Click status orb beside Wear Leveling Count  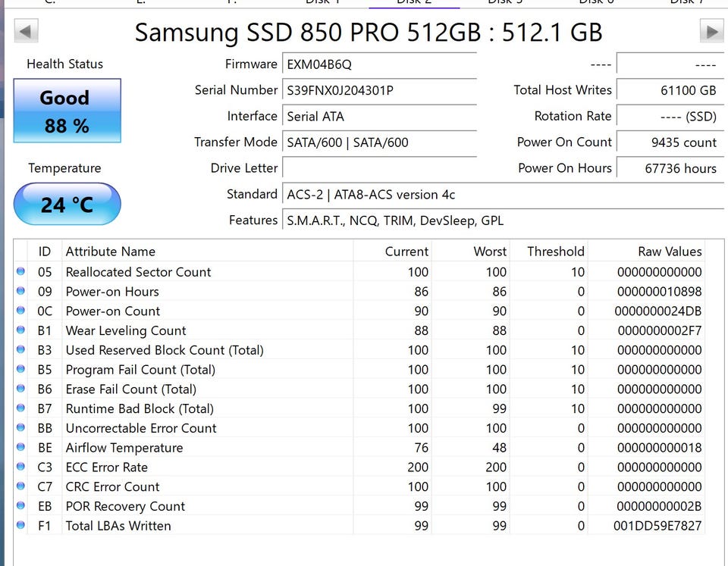click(x=20, y=330)
